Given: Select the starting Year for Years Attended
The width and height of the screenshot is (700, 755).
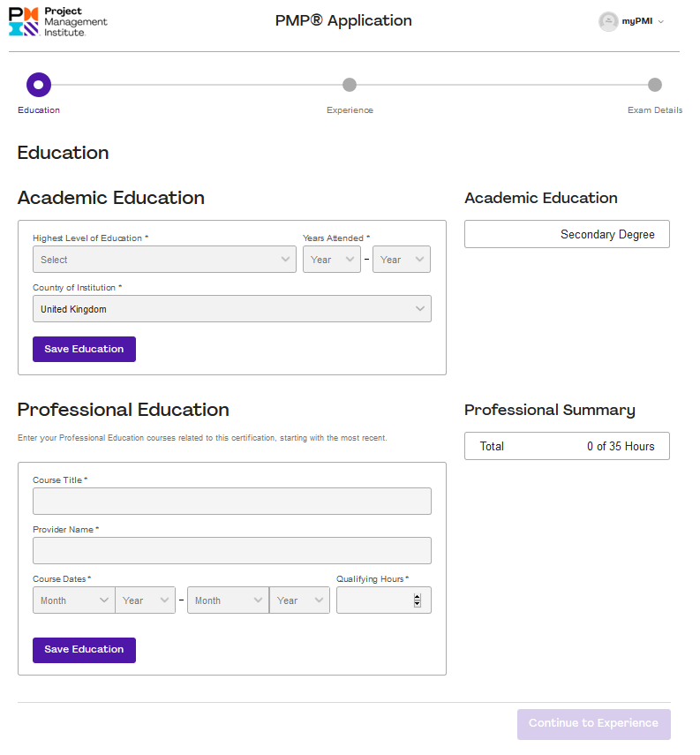Looking at the screenshot, I should pos(331,259).
